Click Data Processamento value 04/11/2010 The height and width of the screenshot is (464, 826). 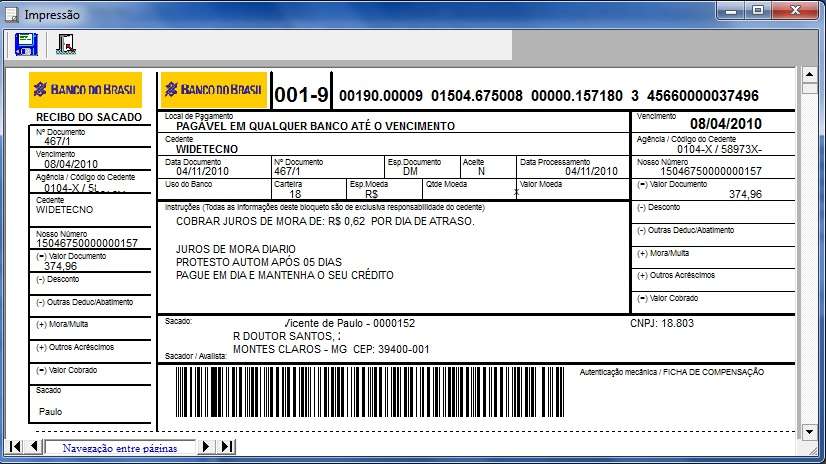tap(591, 171)
